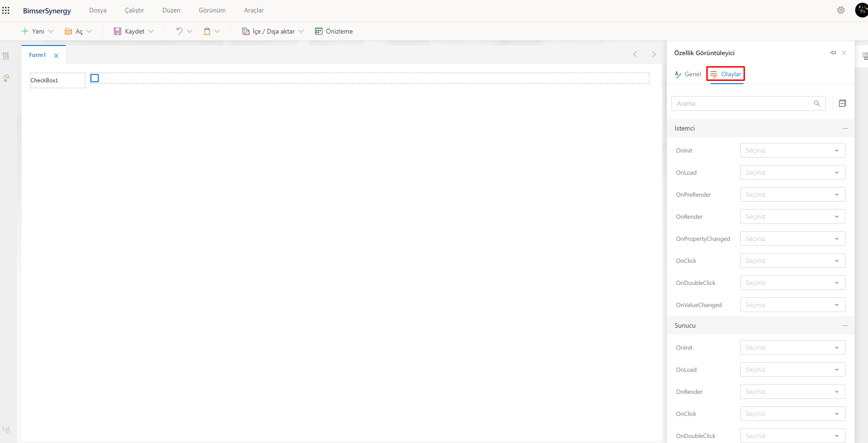Image resolution: width=868 pixels, height=443 pixels.
Task: Open the Sunucu OnDoubleClick dropdown
Action: point(793,436)
